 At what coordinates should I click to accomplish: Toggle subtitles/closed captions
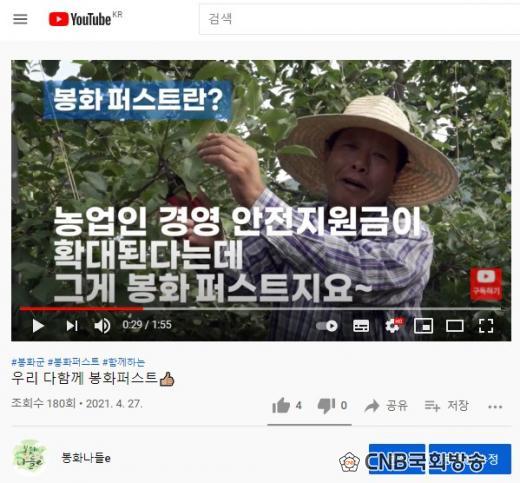point(361,326)
